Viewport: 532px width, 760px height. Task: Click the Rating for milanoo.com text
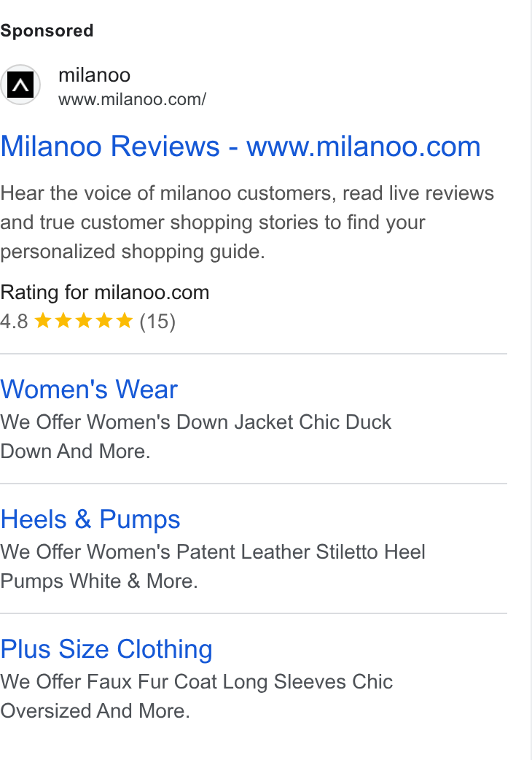(105, 292)
